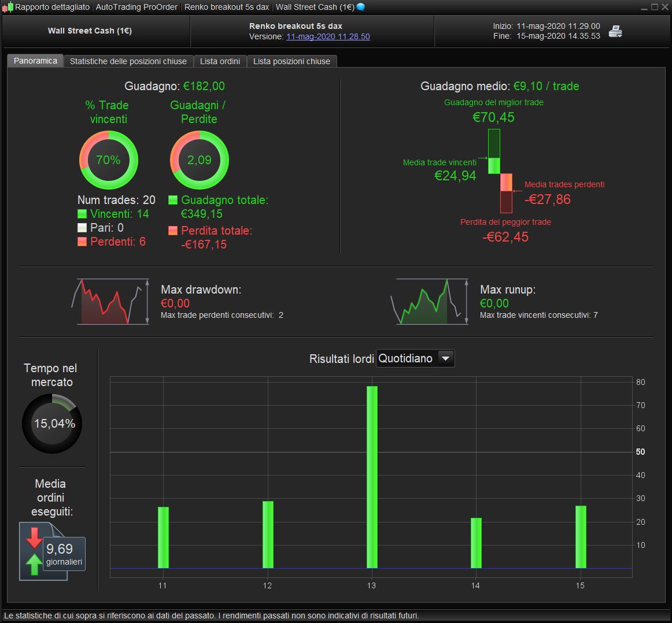
Task: Open the Lista posizioni chiuse tab
Action: (291, 61)
